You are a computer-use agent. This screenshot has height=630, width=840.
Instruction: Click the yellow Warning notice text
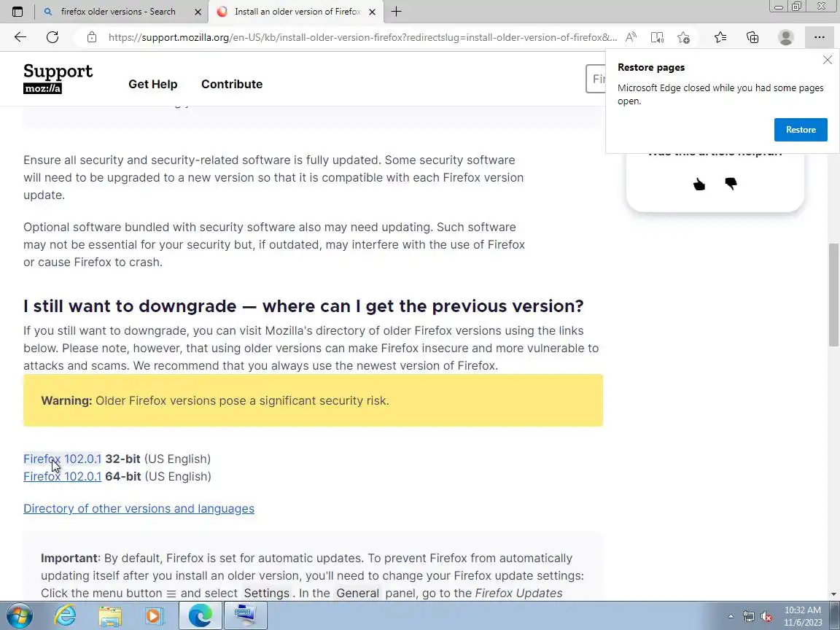click(x=215, y=401)
